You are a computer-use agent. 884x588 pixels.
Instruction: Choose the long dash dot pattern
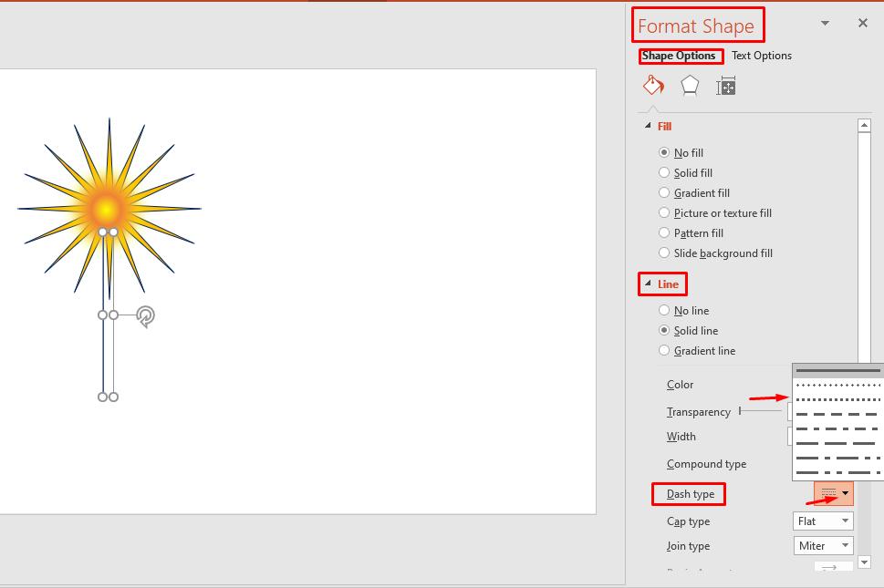click(x=837, y=458)
